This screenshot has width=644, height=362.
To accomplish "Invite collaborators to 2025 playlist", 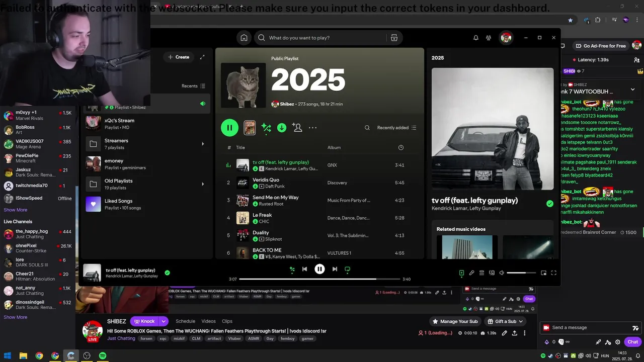I will [297, 128].
